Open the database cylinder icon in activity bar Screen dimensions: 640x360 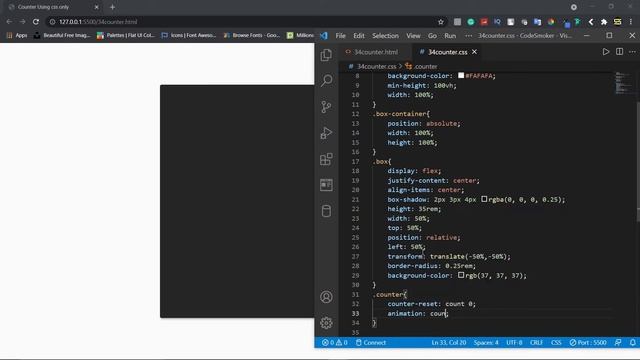tap(326, 211)
